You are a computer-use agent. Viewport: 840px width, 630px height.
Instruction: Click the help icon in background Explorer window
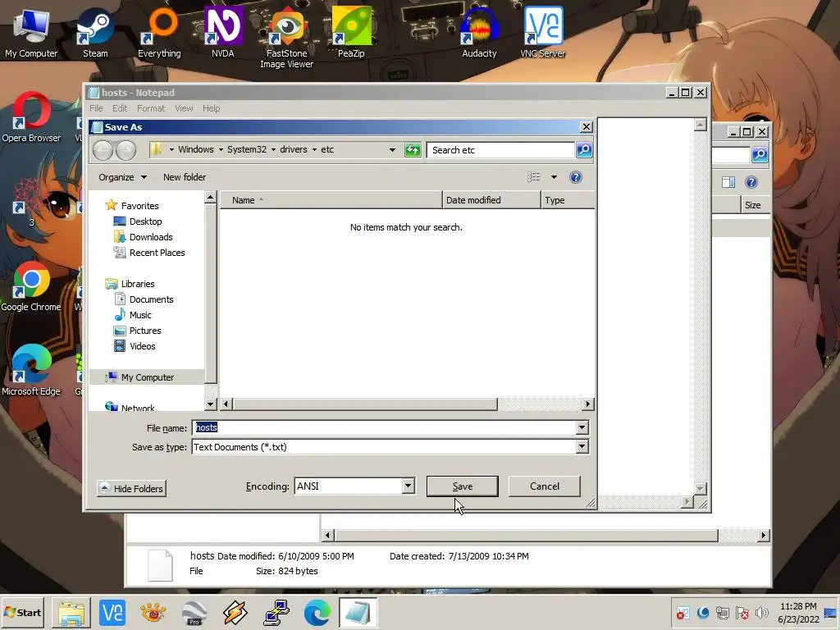(x=751, y=182)
